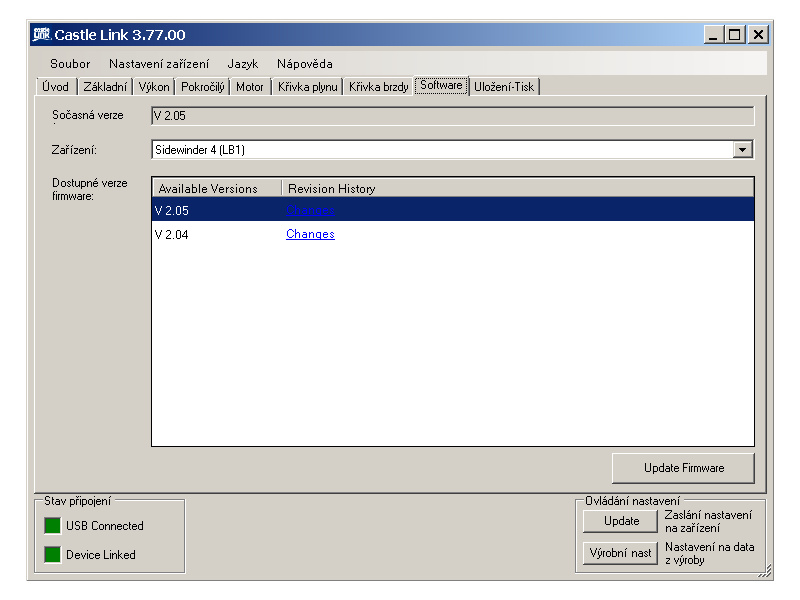Screen dimensions: 800x600
Task: Click the green USB Connected indicator
Action: [52, 526]
